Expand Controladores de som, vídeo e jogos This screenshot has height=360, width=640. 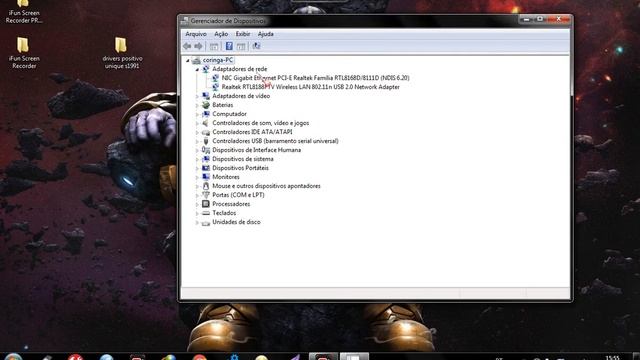197,123
